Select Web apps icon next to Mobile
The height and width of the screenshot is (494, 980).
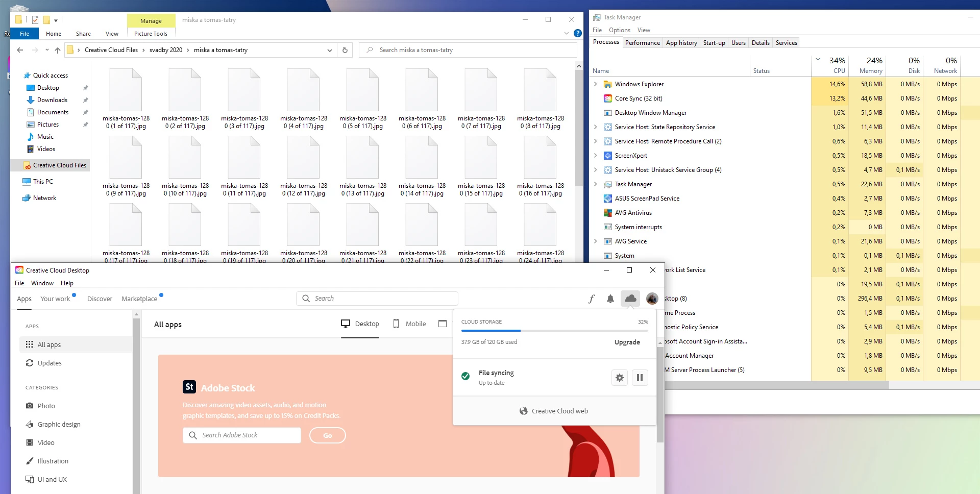coord(443,324)
